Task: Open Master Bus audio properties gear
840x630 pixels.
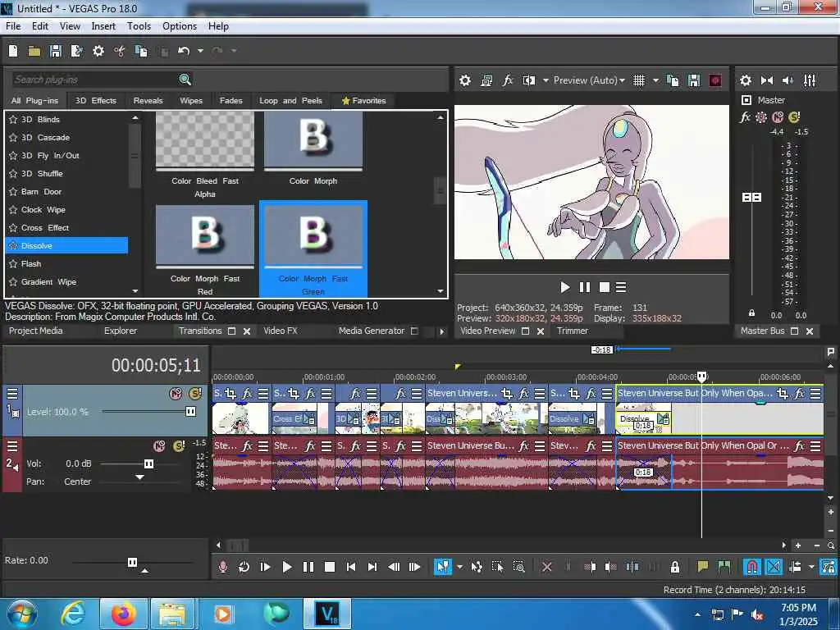Action: (x=745, y=80)
